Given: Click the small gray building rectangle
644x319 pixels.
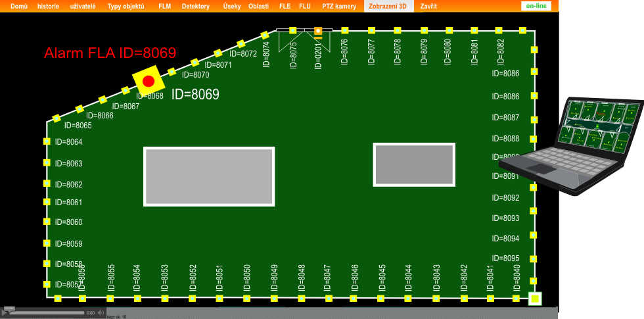Looking at the screenshot, I should [x=414, y=164].
